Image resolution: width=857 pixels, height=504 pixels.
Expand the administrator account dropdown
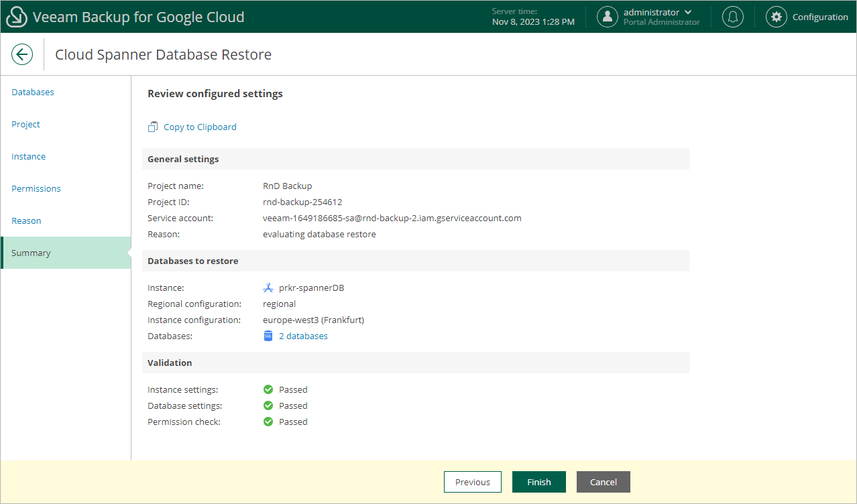click(x=687, y=12)
